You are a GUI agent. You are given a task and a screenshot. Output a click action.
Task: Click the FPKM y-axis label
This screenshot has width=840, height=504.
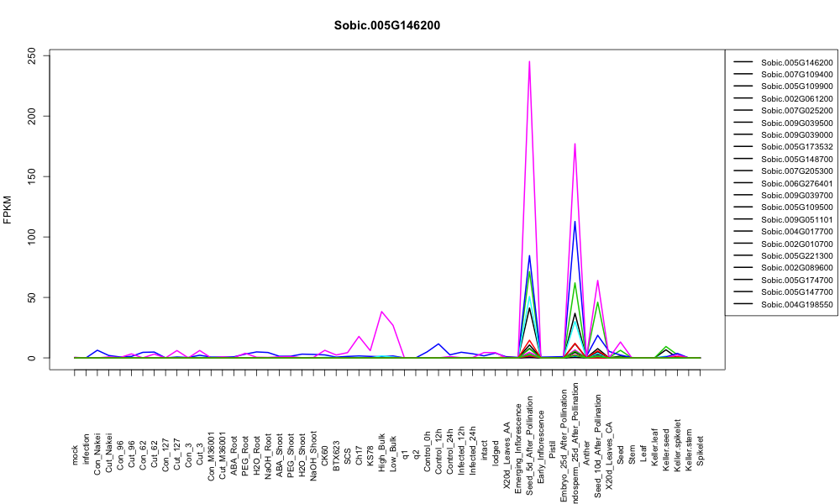coord(8,209)
